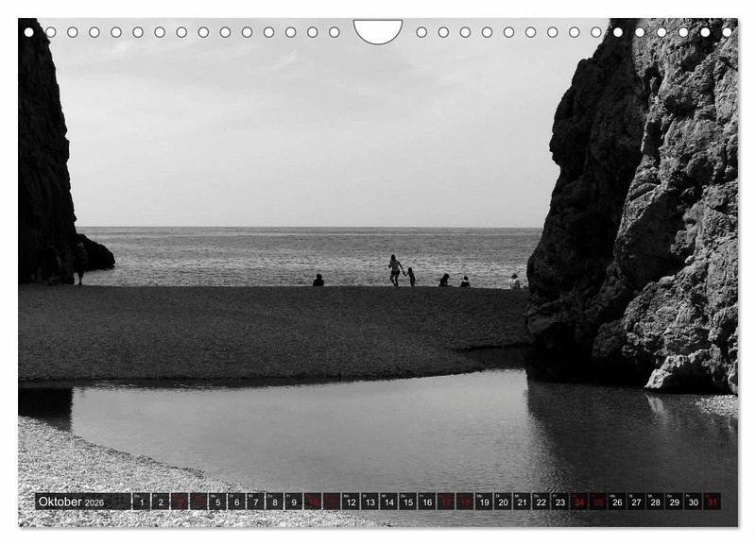Click the person standing by the left cliff
Screen dimensions: 756x545
coord(81,261)
